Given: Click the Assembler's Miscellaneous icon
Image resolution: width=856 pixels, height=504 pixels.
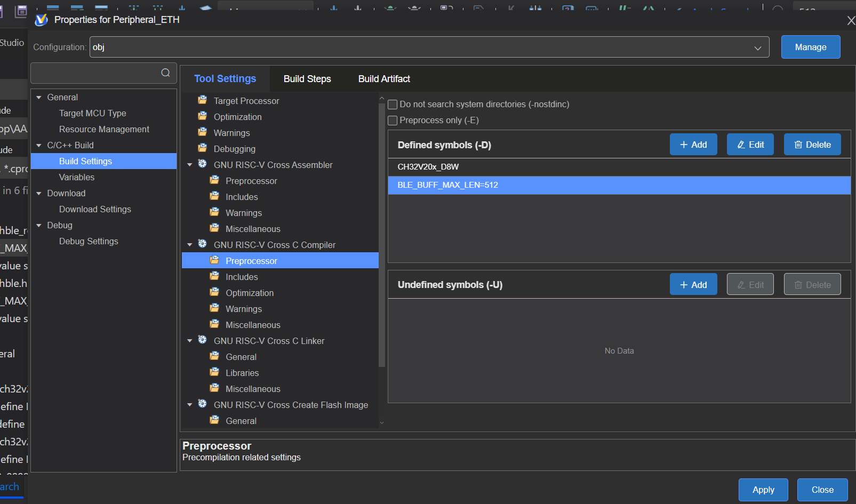Looking at the screenshot, I should pos(214,228).
